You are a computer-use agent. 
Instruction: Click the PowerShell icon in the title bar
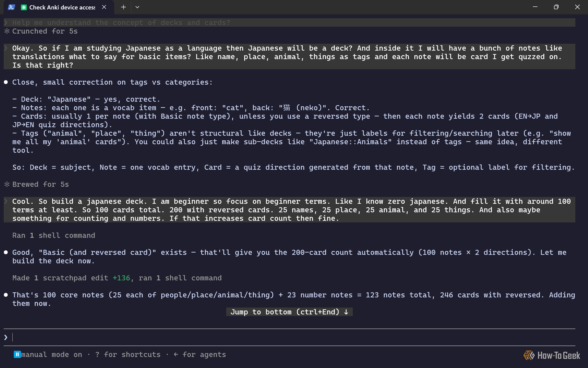pos(11,7)
